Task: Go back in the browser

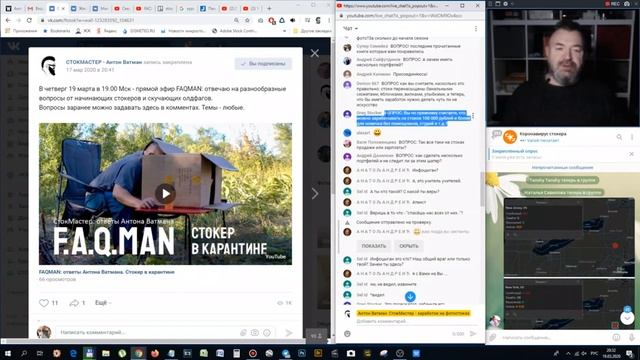Action: (x=8, y=20)
